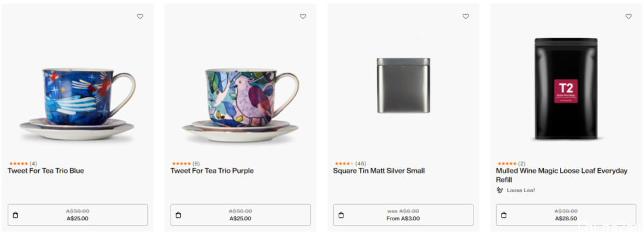The height and width of the screenshot is (234, 644).
Task: Open Square Tin Matt Silver Small title link
Action: pyautogui.click(x=379, y=171)
